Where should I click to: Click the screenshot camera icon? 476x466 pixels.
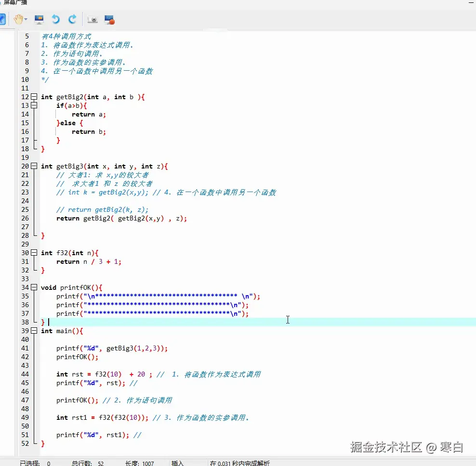tap(93, 20)
